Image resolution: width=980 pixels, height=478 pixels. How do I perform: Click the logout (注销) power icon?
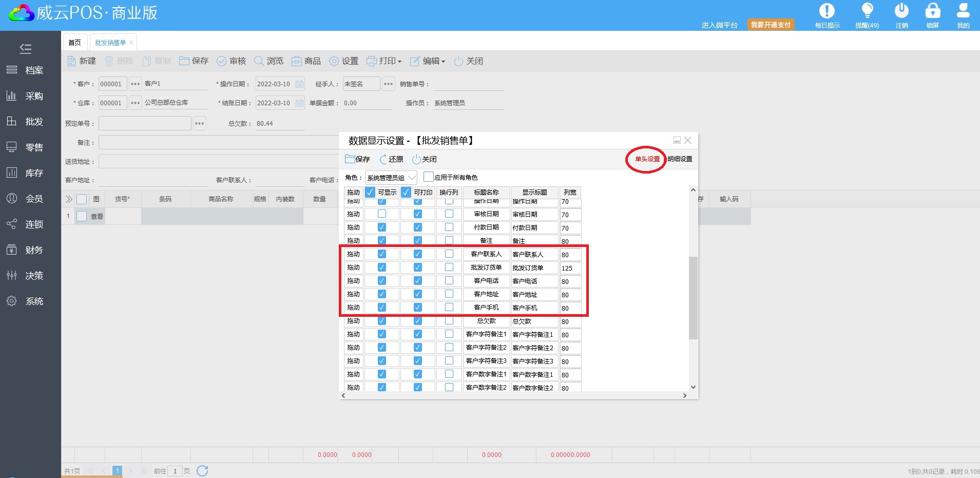[x=901, y=11]
